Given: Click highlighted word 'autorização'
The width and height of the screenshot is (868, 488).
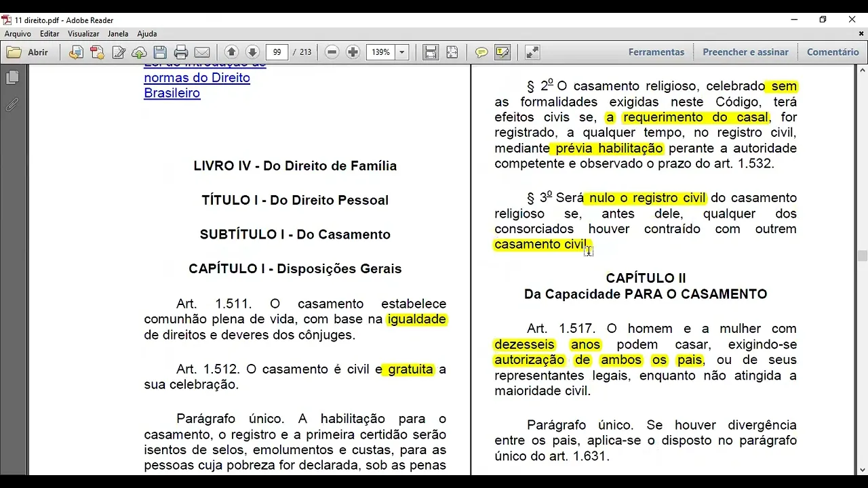Looking at the screenshot, I should pos(529,360).
